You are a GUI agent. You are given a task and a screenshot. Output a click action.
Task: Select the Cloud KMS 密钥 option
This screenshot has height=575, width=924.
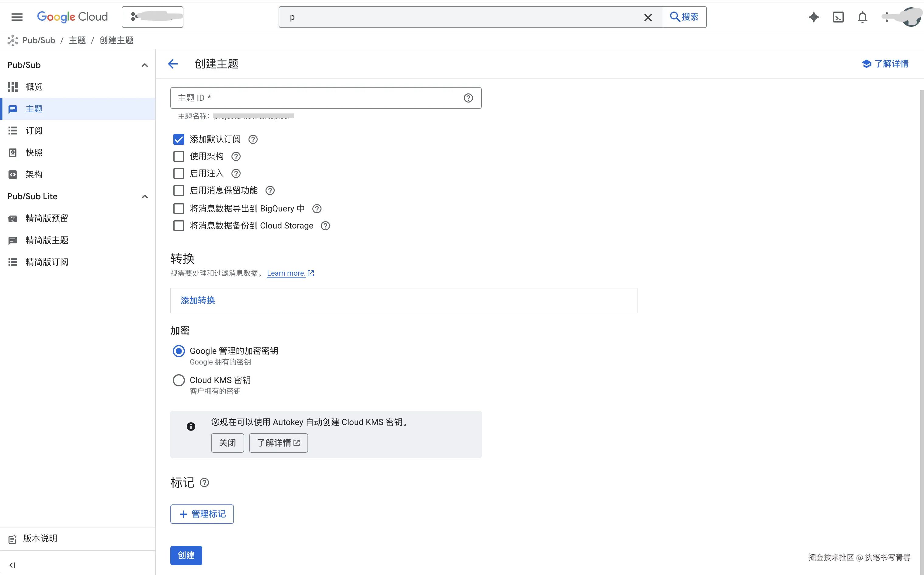point(178,380)
